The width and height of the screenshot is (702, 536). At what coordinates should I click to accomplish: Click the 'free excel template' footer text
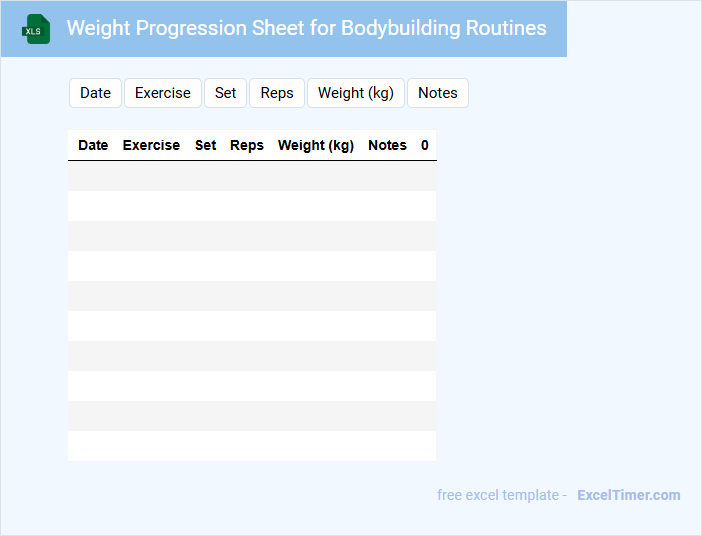[502, 495]
